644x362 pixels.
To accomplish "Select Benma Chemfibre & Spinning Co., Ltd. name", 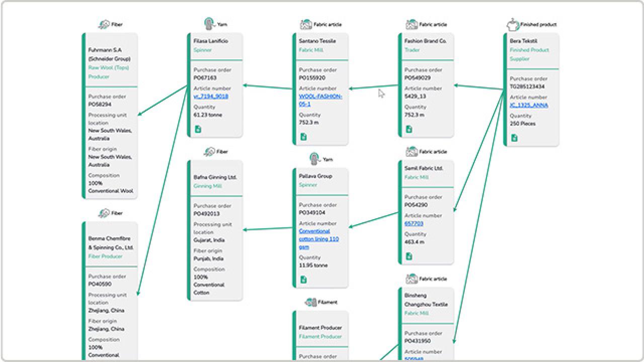I will (x=111, y=243).
